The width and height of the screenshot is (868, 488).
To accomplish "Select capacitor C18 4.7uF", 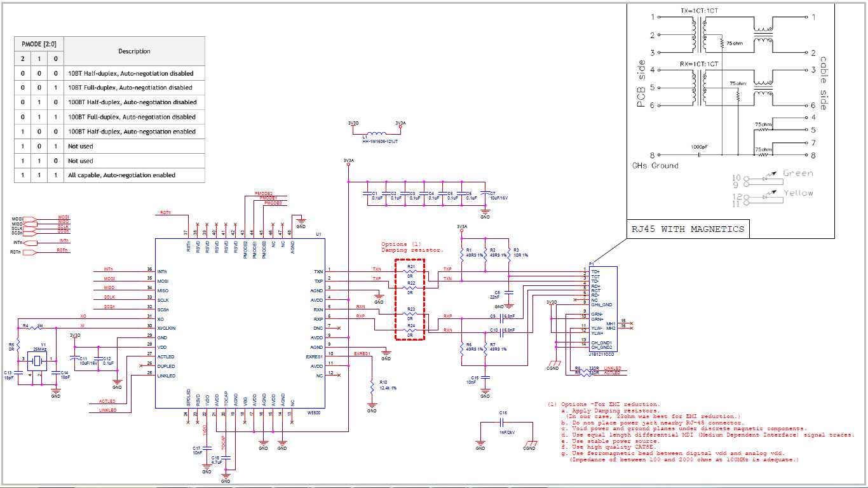I will (226, 458).
